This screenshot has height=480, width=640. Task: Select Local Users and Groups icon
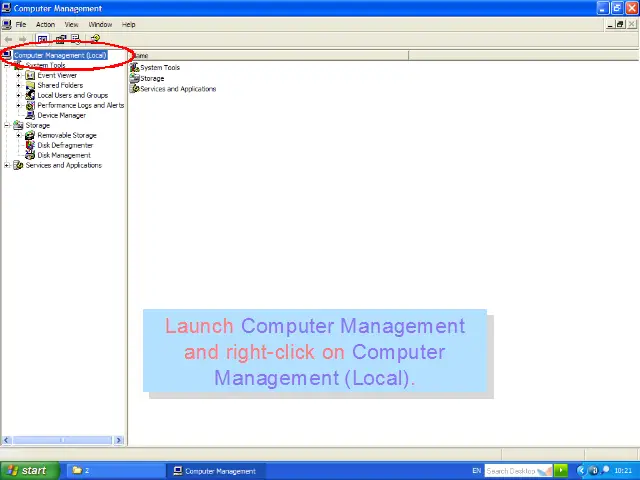tap(30, 96)
